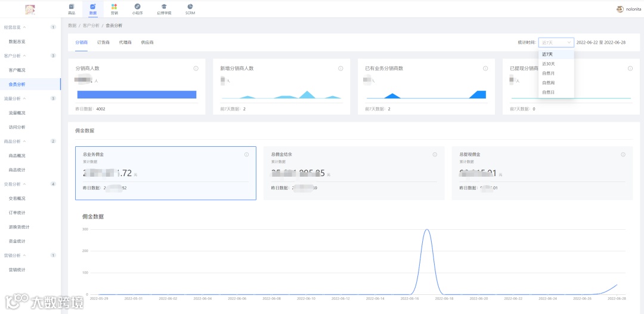Show info tooltip for 分销商人数
The height and width of the screenshot is (314, 644).
pyautogui.click(x=196, y=69)
